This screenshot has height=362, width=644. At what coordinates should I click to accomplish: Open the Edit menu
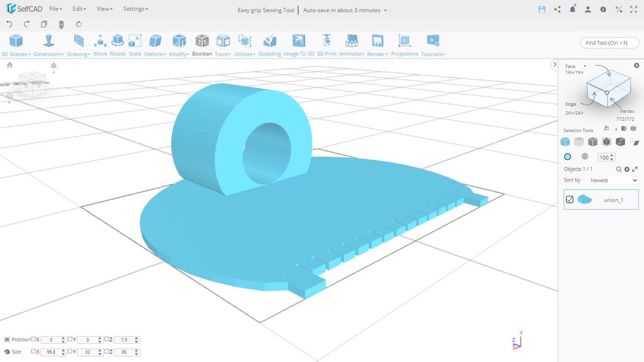tap(79, 9)
